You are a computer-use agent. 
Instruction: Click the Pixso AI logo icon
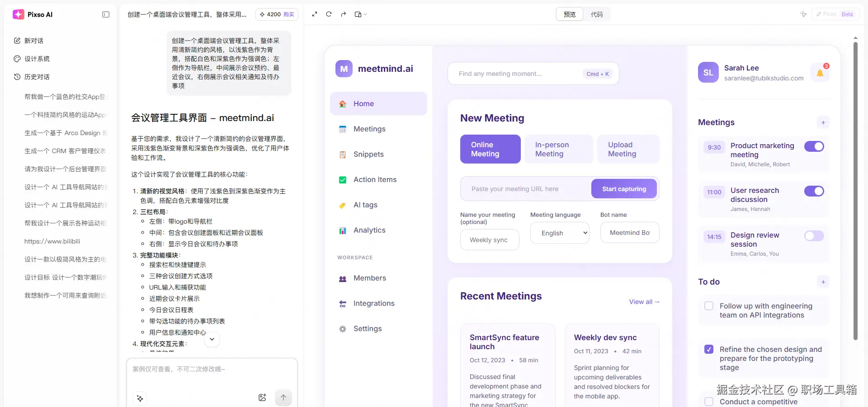(x=19, y=14)
